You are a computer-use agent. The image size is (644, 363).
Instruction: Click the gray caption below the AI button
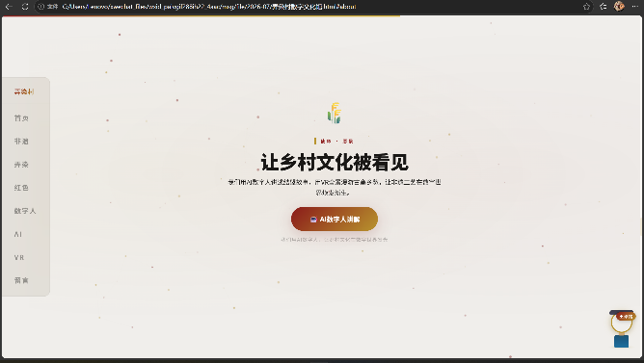(335, 240)
